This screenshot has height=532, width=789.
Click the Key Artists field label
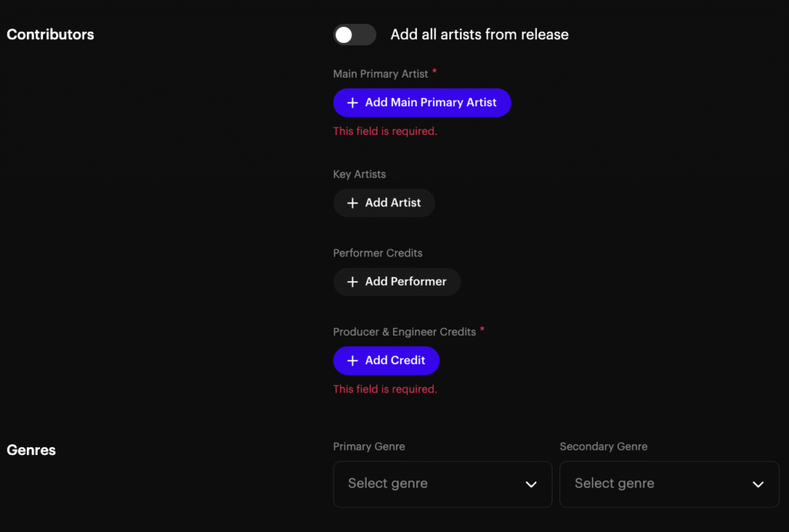click(x=359, y=175)
